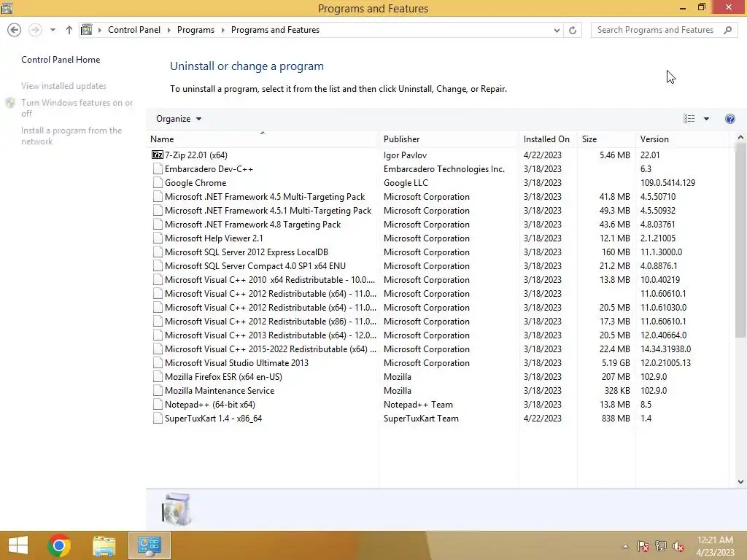The image size is (747, 560).
Task: Select Visual C++ 2010 x64 Redistributable
Action: point(270,279)
